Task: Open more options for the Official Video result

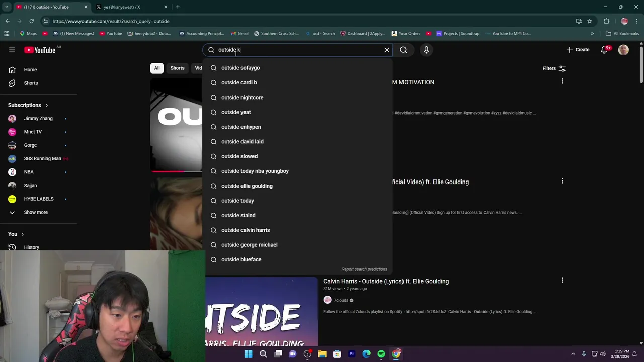Action: [x=562, y=181]
